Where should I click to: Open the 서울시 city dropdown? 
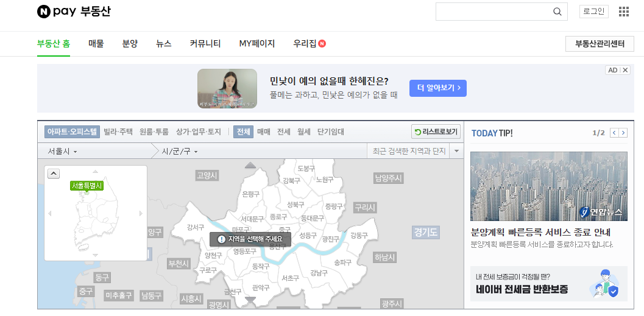click(x=62, y=152)
